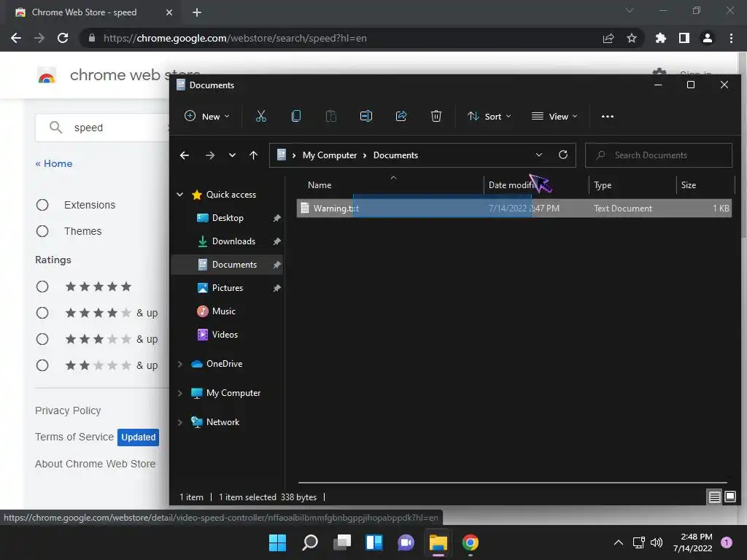Open Task View on taskbar
747x560 pixels.
pos(342,542)
